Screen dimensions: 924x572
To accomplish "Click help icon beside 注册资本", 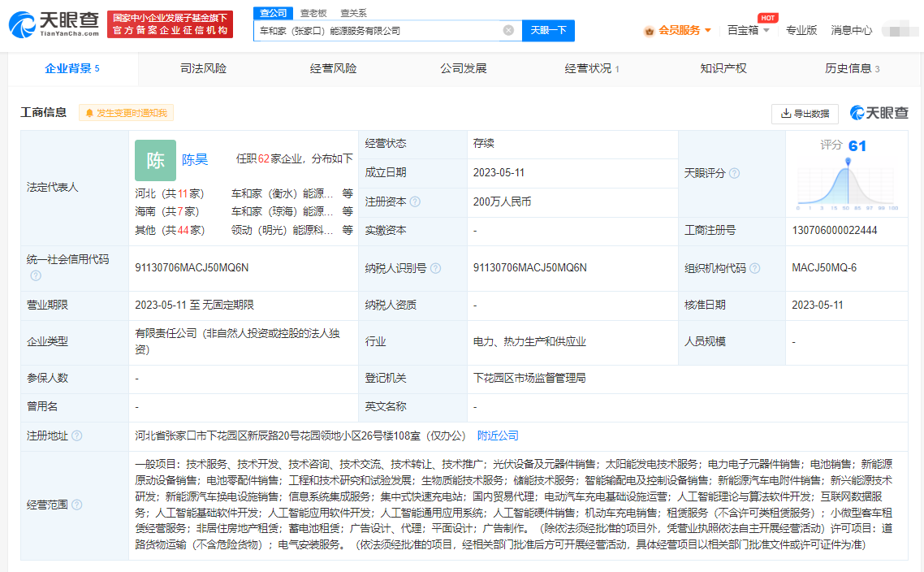I will [x=415, y=201].
